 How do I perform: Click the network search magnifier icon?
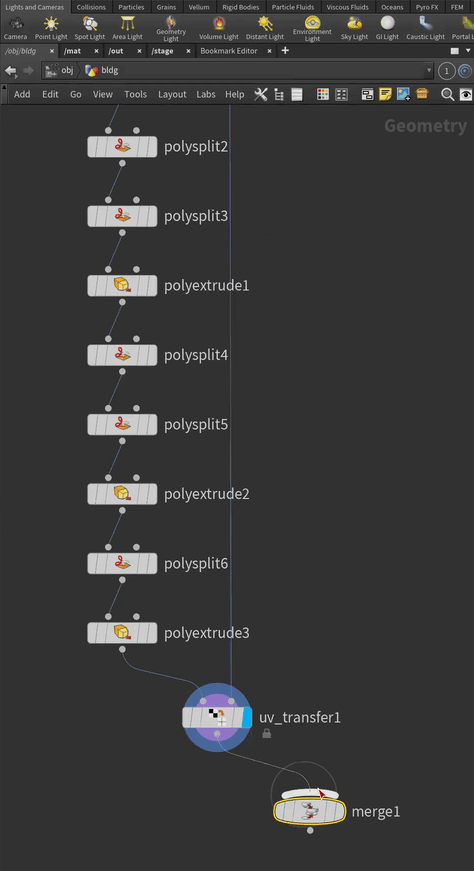[x=447, y=94]
